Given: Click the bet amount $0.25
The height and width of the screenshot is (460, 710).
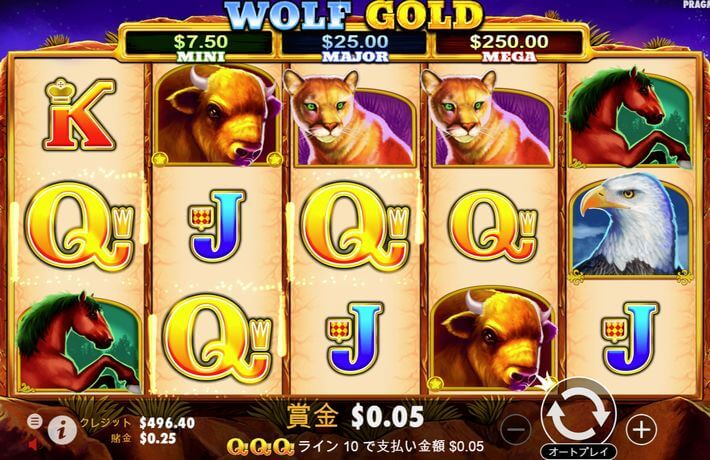Looking at the screenshot, I should tap(158, 438).
